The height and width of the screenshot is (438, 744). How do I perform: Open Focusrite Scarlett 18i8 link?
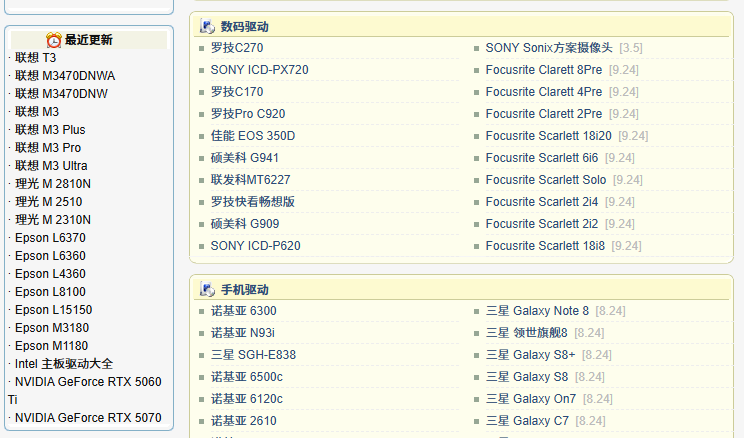(x=545, y=246)
